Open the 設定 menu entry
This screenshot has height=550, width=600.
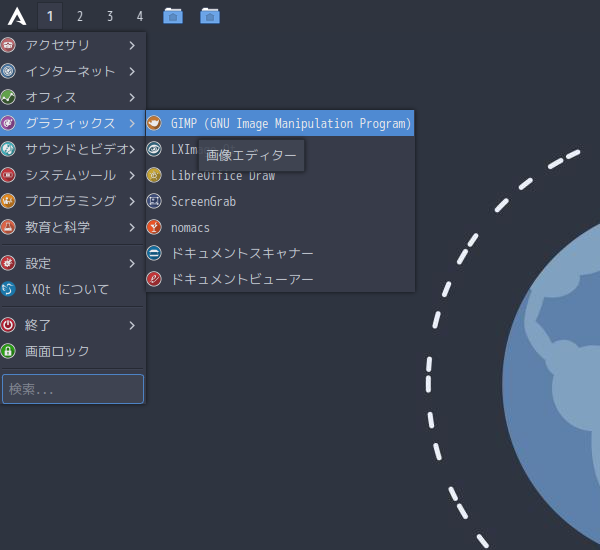coord(72,263)
